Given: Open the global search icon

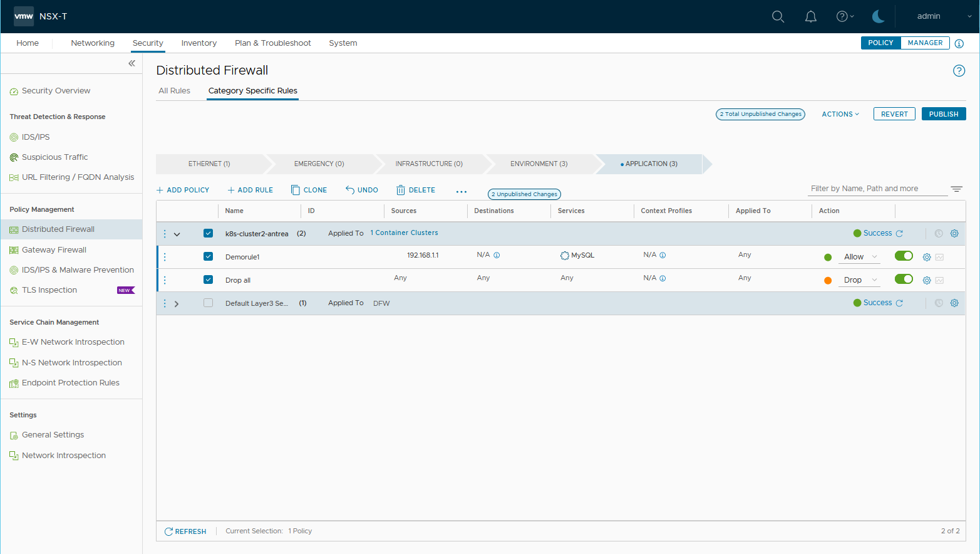Looking at the screenshot, I should pos(778,16).
